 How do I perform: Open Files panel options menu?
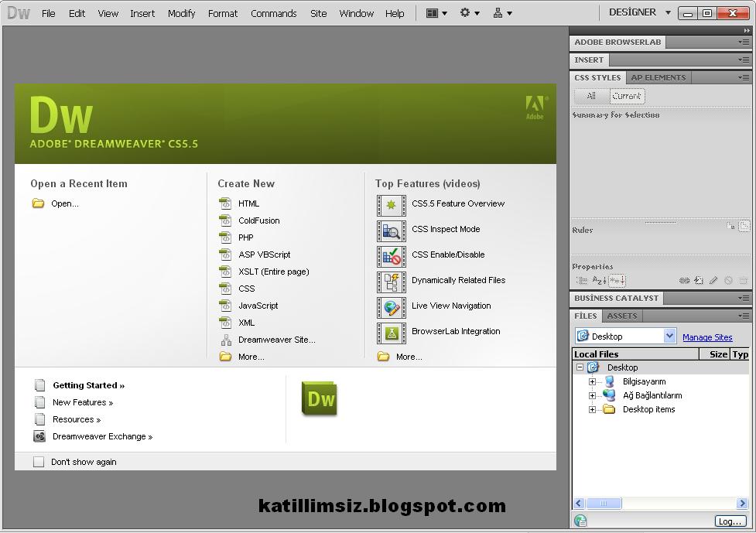coord(744,316)
